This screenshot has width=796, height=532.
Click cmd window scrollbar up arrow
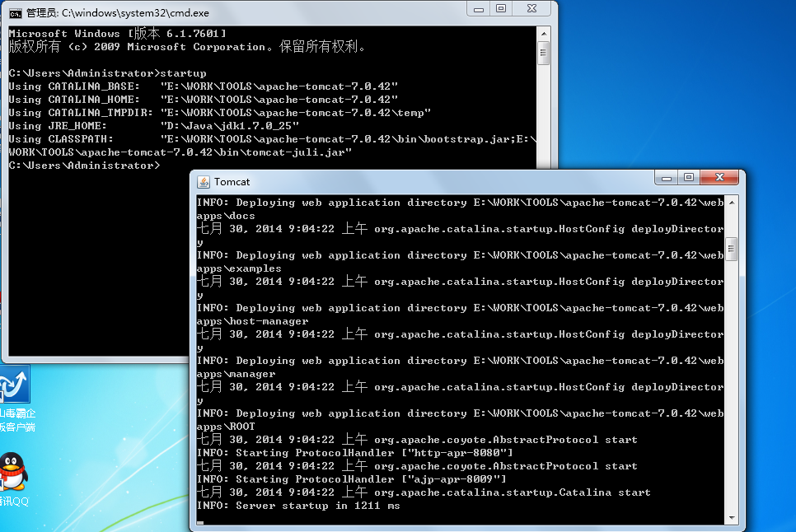(x=544, y=34)
